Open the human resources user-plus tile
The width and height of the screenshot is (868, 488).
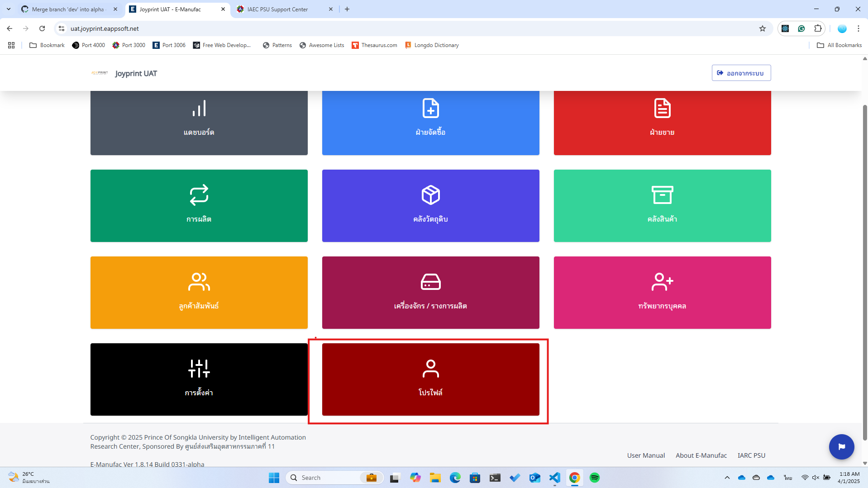pyautogui.click(x=662, y=292)
